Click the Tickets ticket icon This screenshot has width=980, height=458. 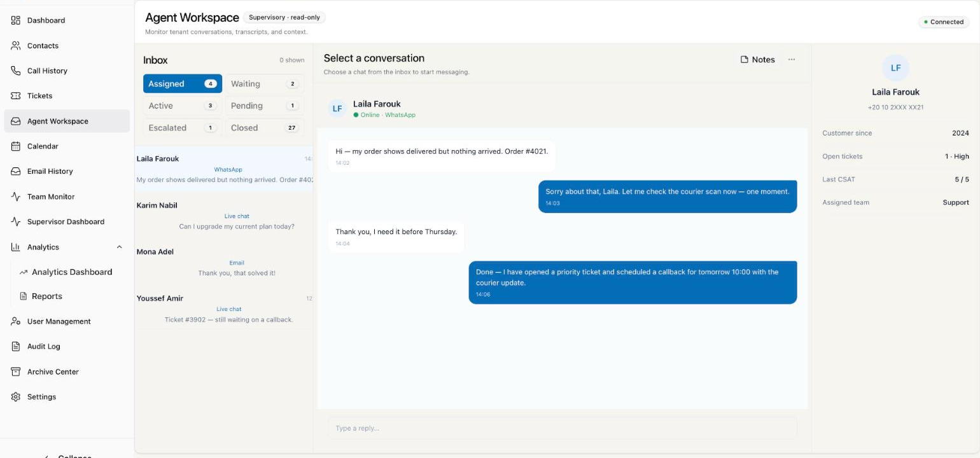[x=16, y=96]
